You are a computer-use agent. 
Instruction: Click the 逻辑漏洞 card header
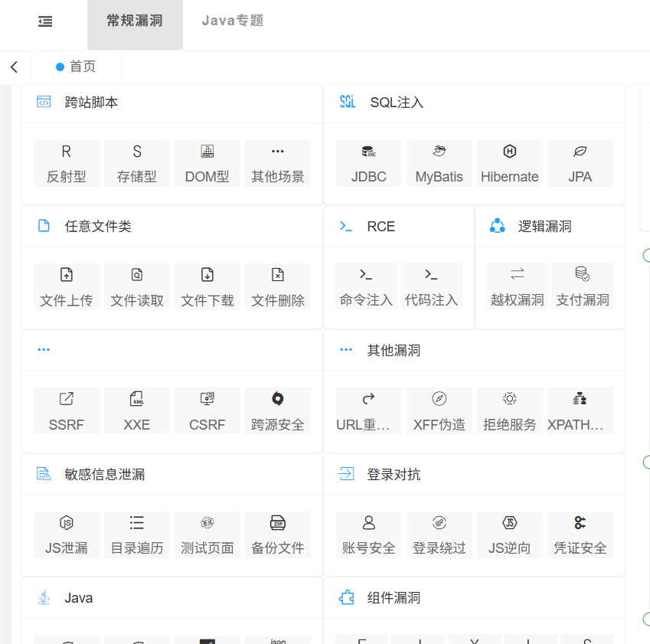[x=550, y=227]
